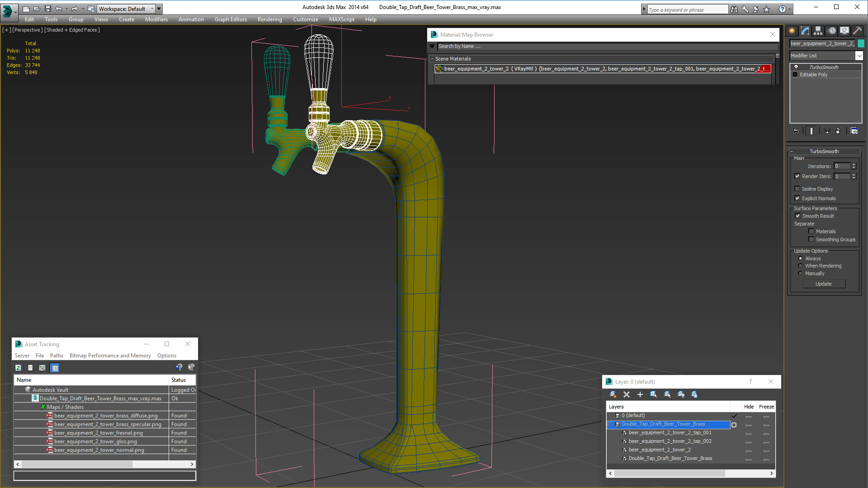Click Configure Modifier Sets icon
This screenshot has height=488, width=868.
click(x=854, y=131)
